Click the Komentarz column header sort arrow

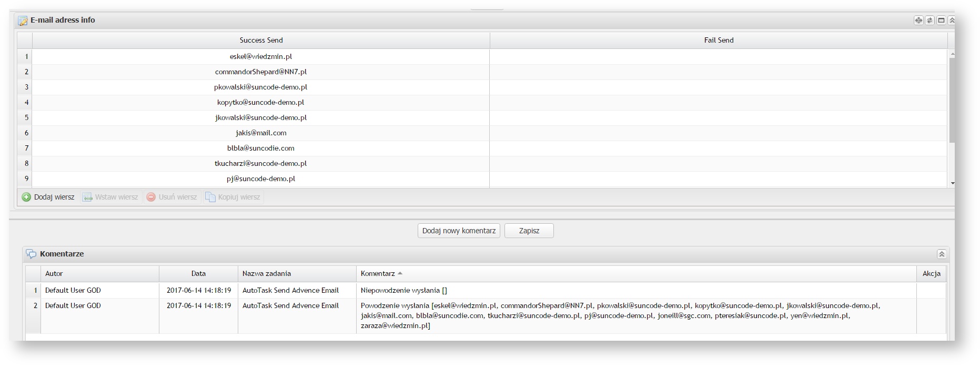coord(400,273)
